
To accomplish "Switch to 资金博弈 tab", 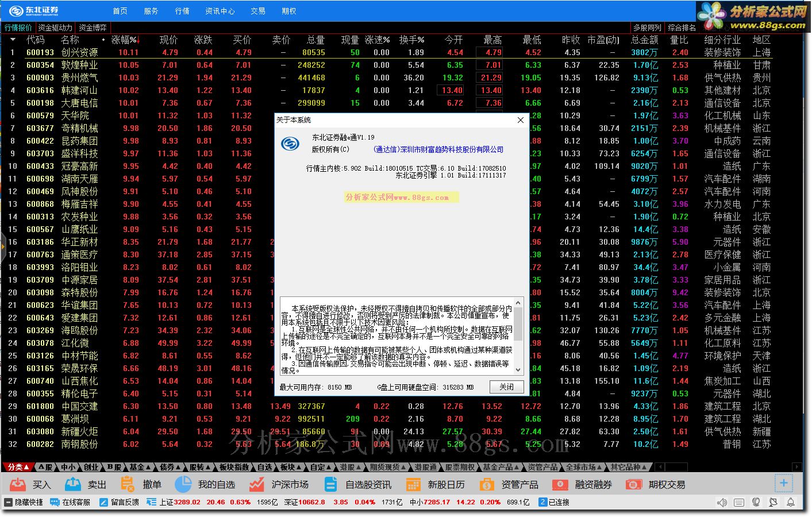I will [92, 28].
